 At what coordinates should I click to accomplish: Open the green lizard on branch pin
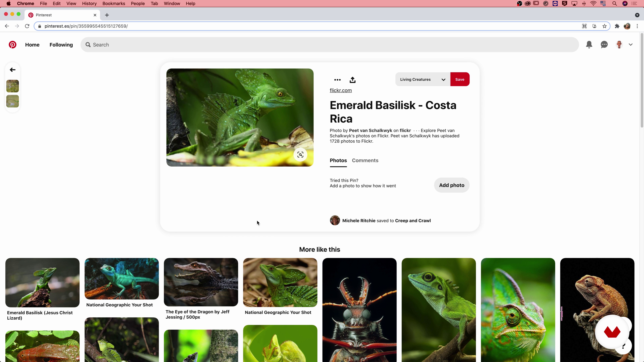click(439, 310)
